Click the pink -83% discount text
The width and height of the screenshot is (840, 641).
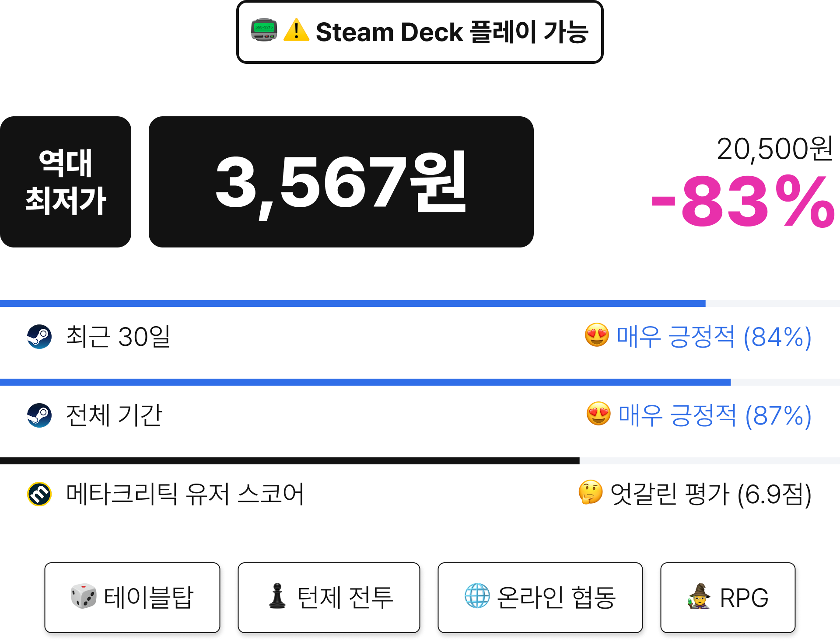[x=743, y=201]
